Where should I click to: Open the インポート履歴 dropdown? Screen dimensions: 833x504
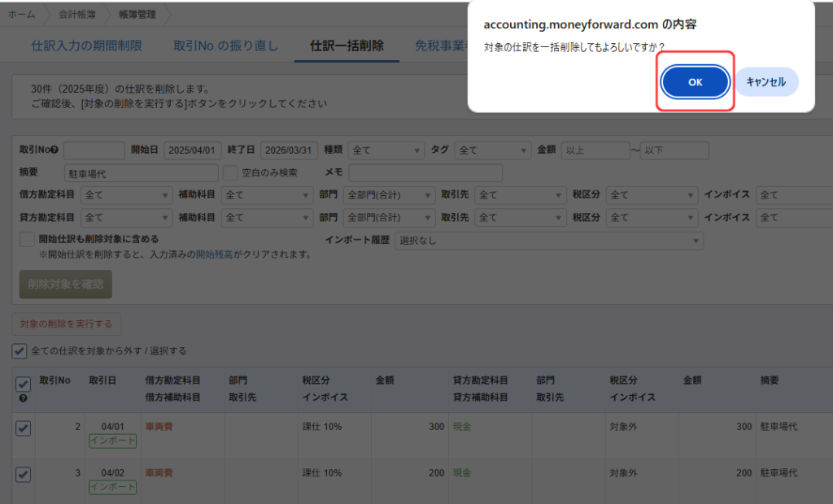click(x=549, y=241)
